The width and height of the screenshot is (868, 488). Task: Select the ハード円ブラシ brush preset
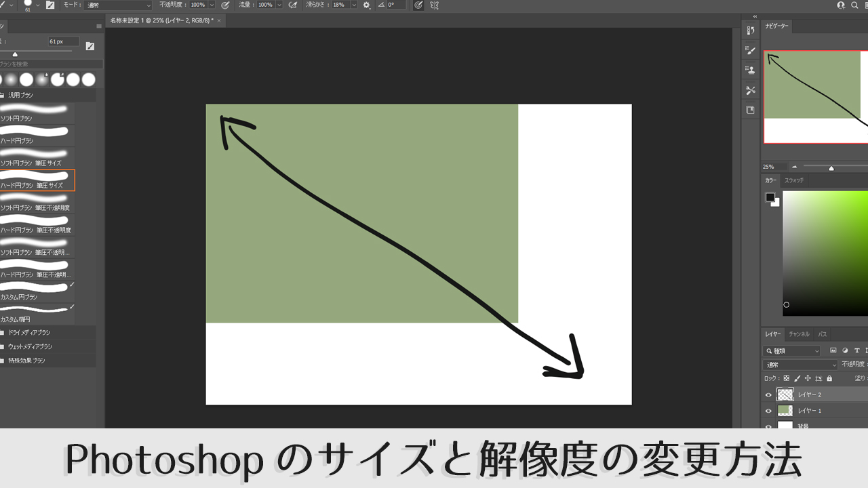tap(37, 136)
